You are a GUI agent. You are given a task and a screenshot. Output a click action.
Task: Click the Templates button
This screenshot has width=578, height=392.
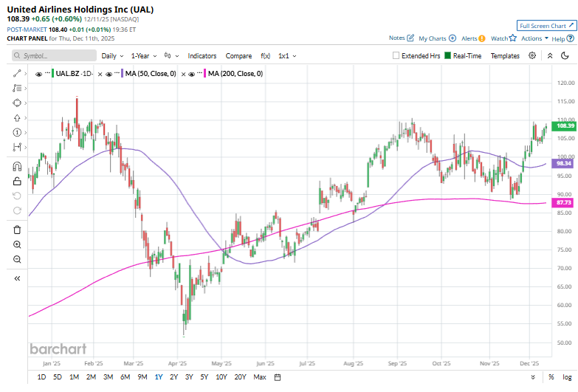pyautogui.click(x=505, y=55)
